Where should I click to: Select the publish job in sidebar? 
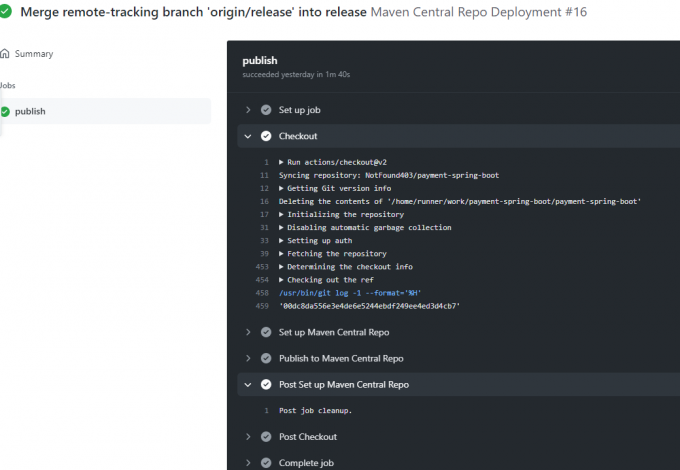105,111
